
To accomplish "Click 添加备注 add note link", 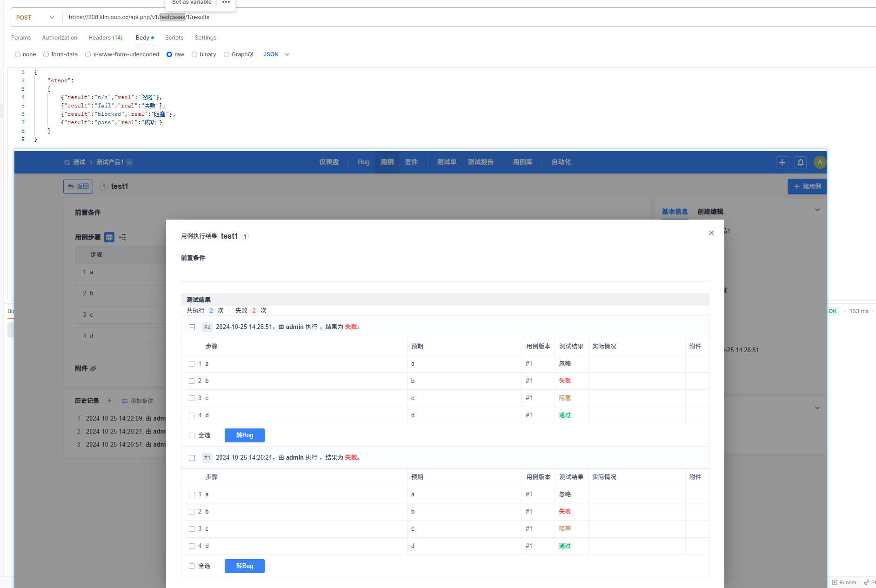I will click(x=137, y=401).
